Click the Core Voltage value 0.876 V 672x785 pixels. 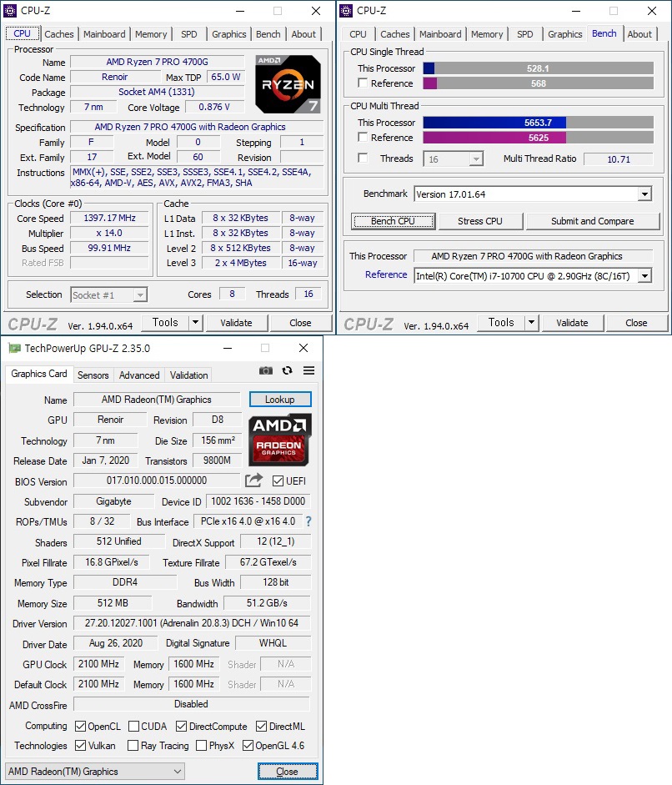point(214,107)
